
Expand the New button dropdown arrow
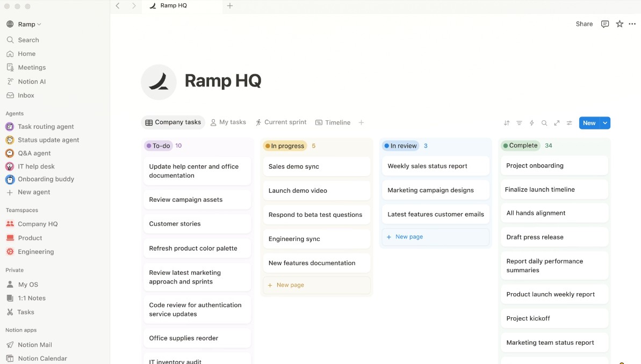(x=605, y=123)
